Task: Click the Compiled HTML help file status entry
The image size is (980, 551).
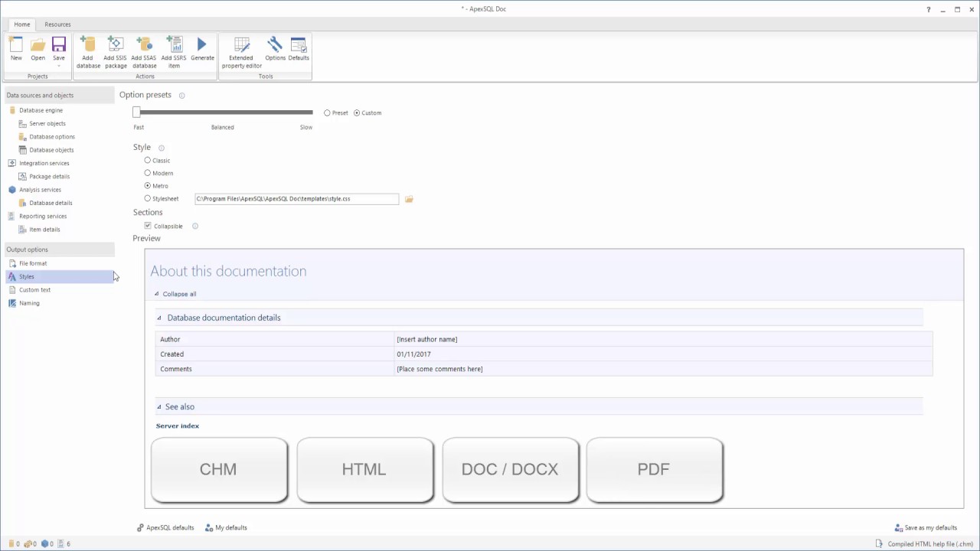Action: pyautogui.click(x=926, y=544)
